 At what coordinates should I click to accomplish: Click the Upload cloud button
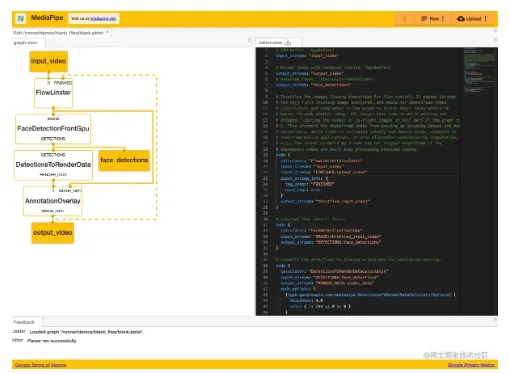click(x=469, y=19)
